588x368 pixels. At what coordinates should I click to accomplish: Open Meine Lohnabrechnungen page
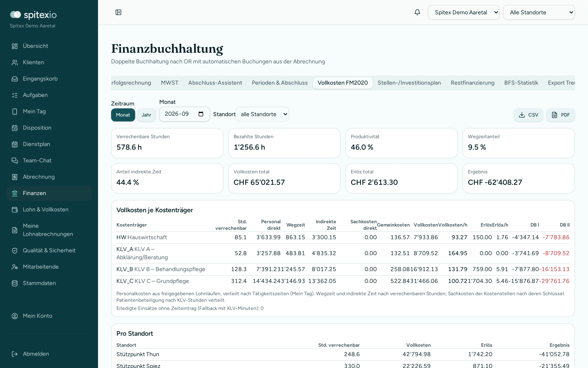tap(49, 230)
